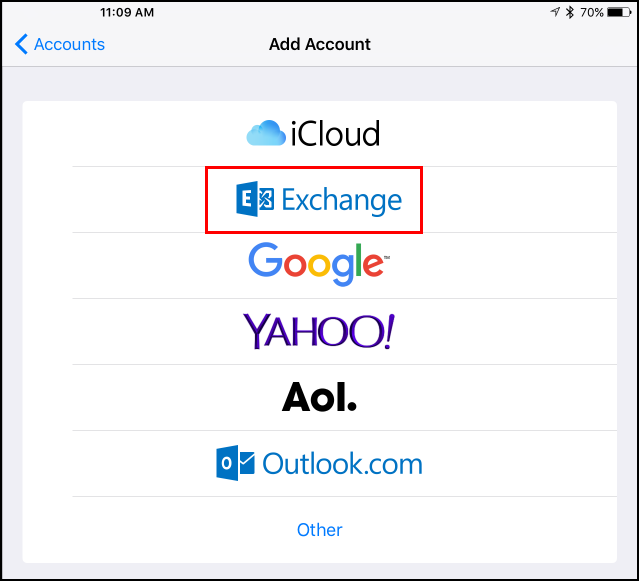The width and height of the screenshot is (639, 581).
Task: Click the Bluetooth status icon
Action: [x=570, y=12]
